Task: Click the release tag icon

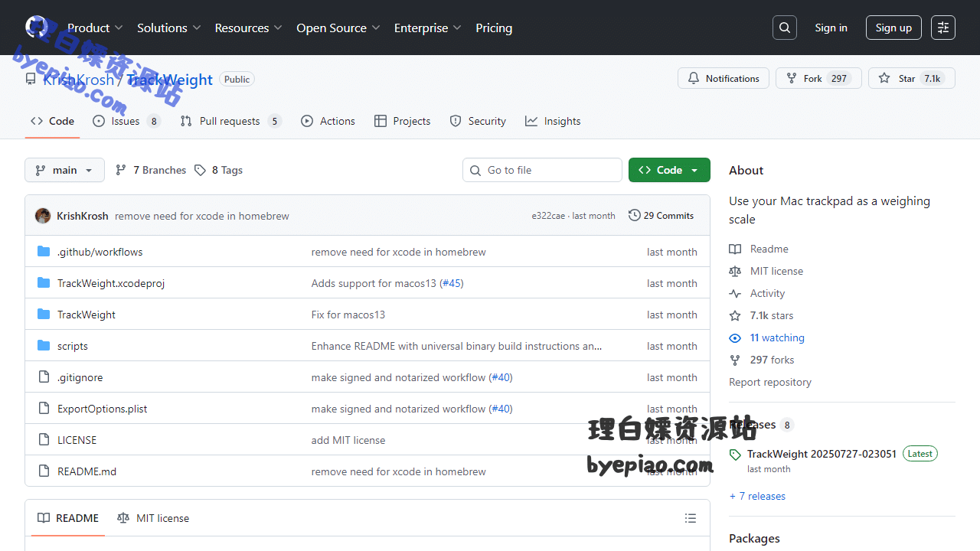Action: (735, 455)
